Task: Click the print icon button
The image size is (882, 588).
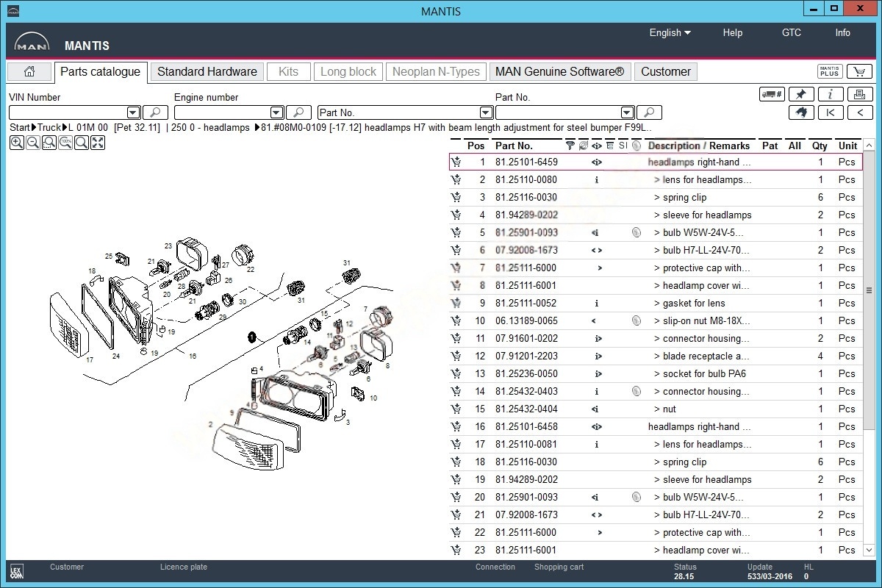Action: pos(859,94)
